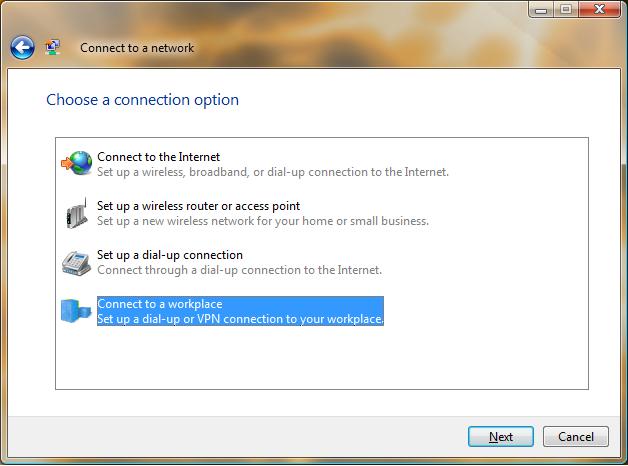Choose Set up a dial-up connection
Screen dimensions: 628x466
pyautogui.click(x=170, y=255)
